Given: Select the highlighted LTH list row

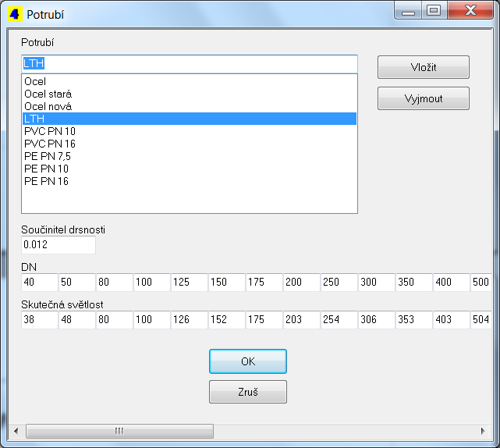Looking at the screenshot, I should tap(190, 119).
